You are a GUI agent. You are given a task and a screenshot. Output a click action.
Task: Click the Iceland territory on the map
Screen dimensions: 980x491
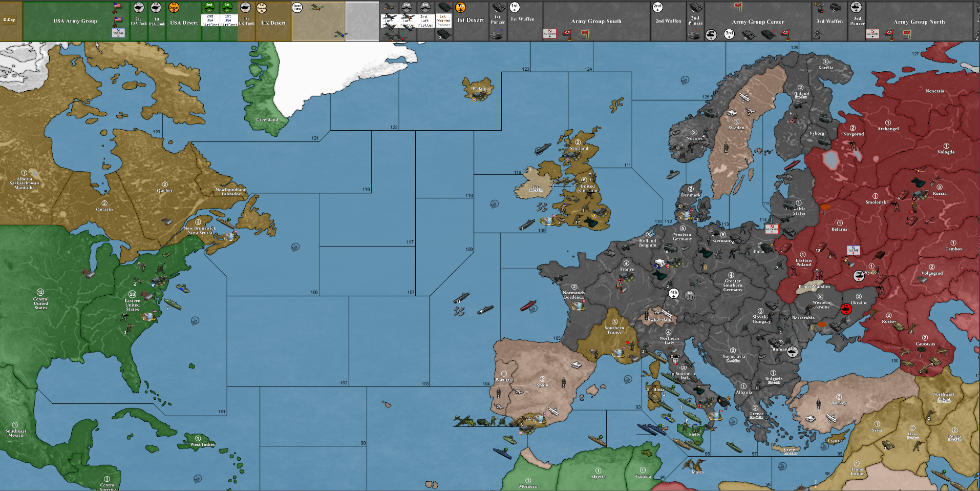tap(478, 89)
